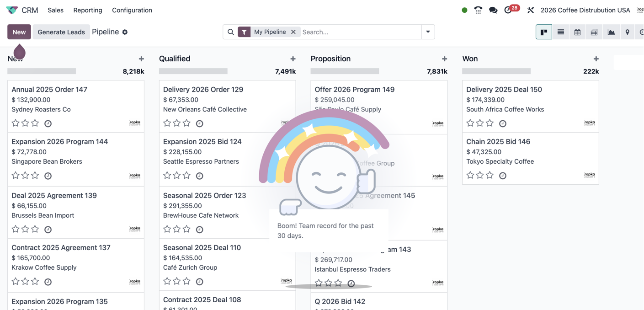
Task: Click salesperson avatar on Sydney Roasters Co card
Action: (135, 123)
